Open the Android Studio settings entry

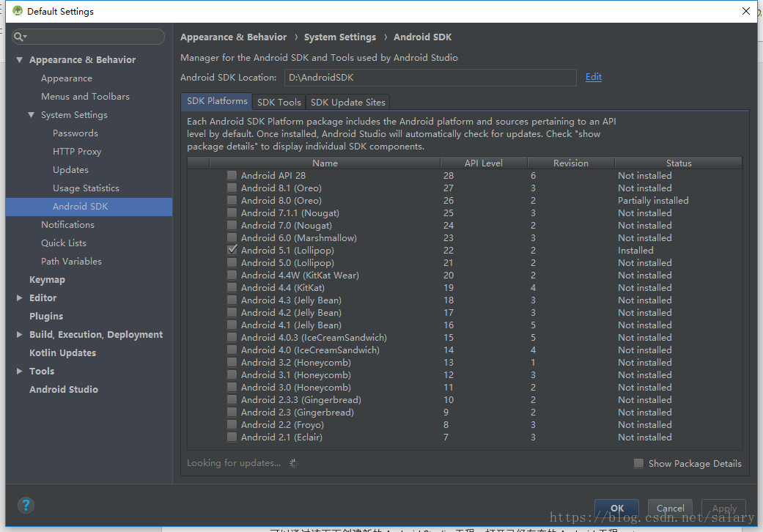64,390
